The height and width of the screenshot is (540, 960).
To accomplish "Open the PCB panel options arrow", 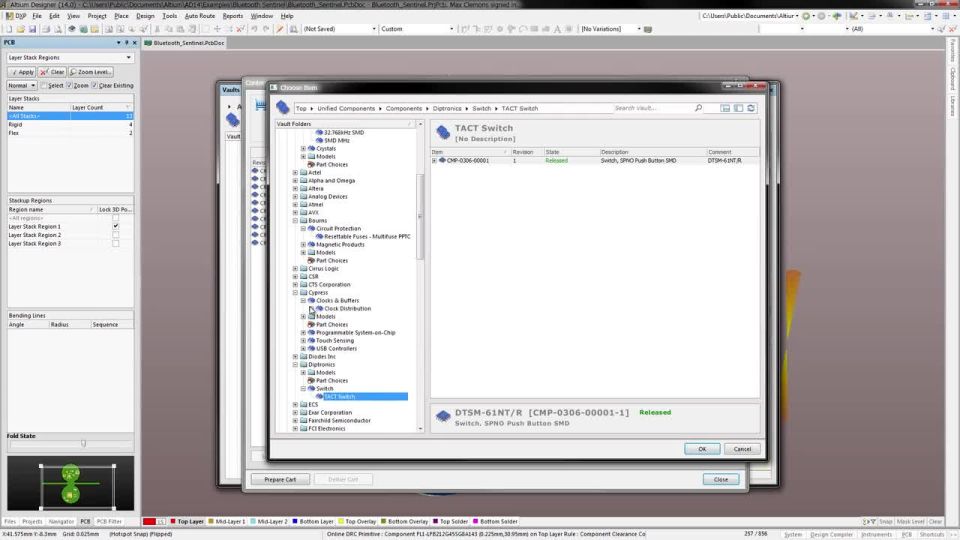I will click(x=118, y=43).
